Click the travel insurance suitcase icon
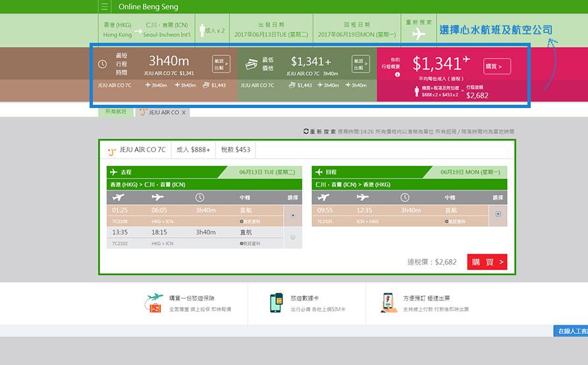The height and width of the screenshot is (365, 588). tap(154, 303)
